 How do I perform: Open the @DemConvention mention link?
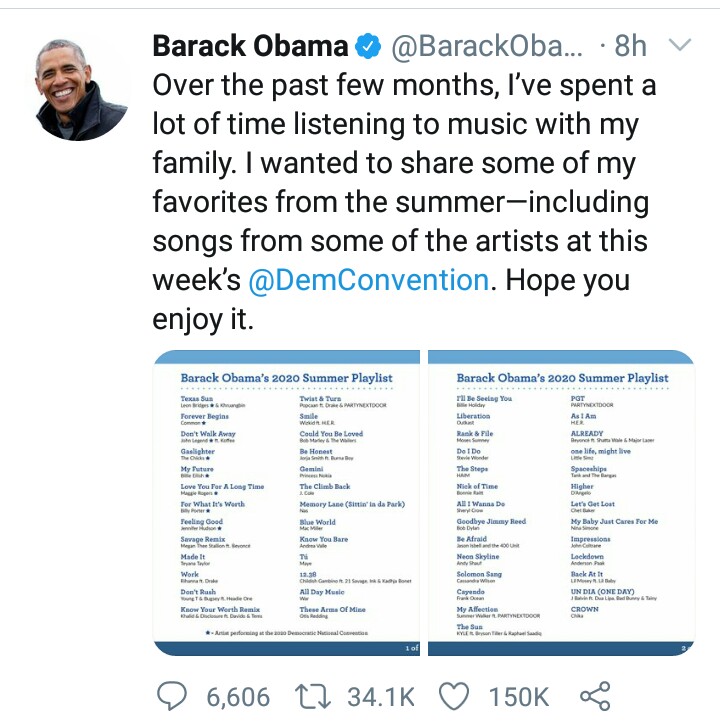point(368,279)
